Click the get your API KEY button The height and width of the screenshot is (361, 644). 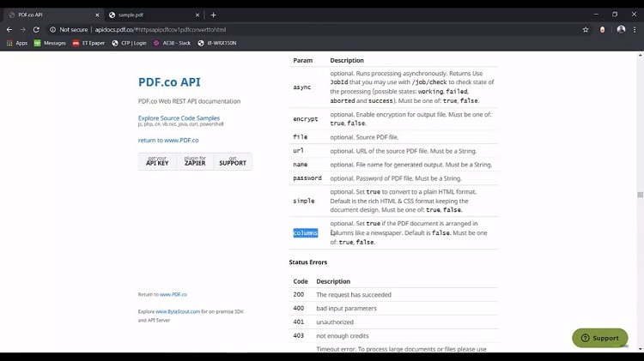(157, 161)
